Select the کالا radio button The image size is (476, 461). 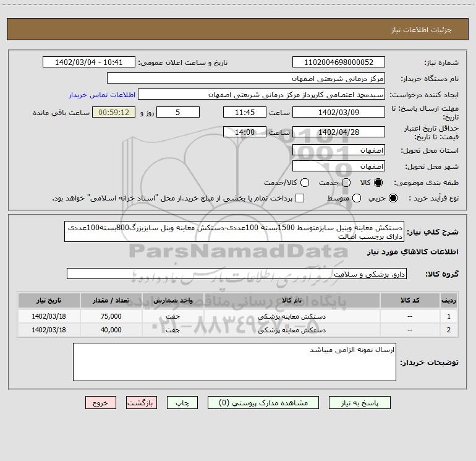[379, 183]
